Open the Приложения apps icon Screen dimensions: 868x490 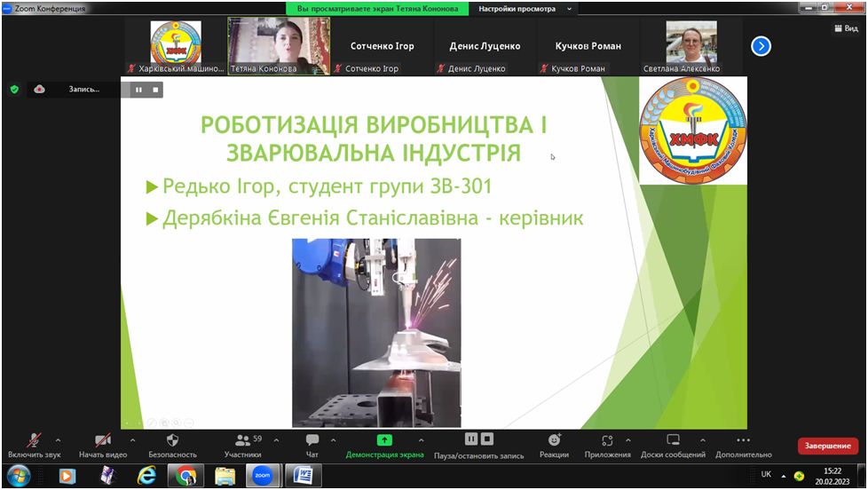[607, 440]
